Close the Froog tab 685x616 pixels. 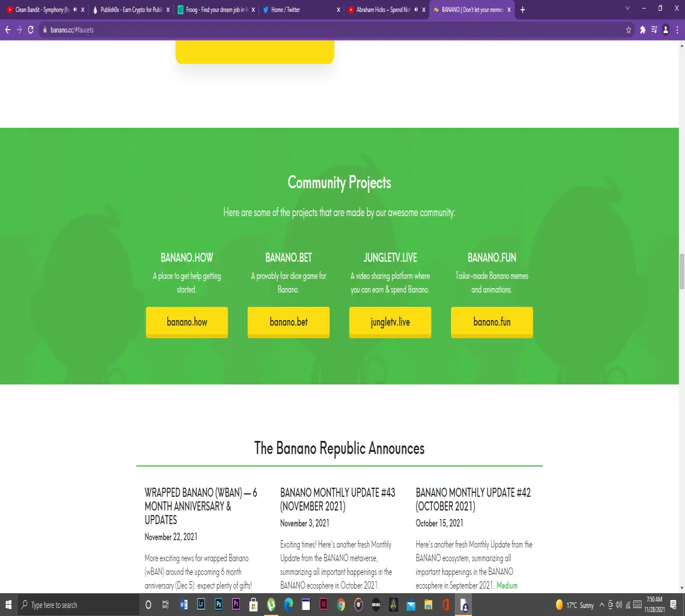click(x=253, y=10)
